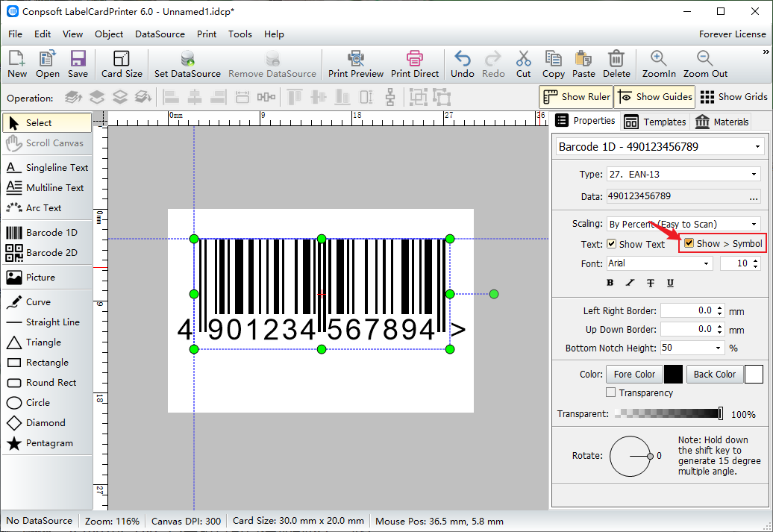Enable the Transparency checkbox
This screenshot has height=532, width=773.
pyautogui.click(x=611, y=392)
